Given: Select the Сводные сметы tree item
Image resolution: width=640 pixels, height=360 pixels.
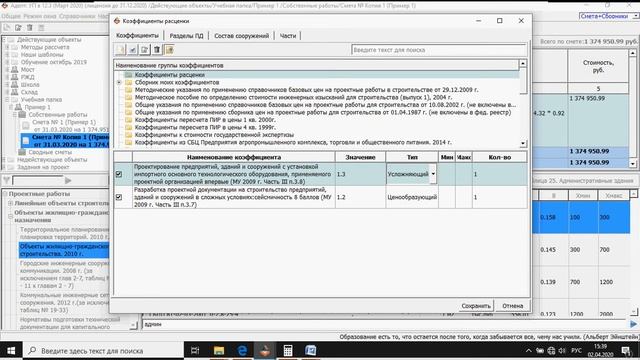Looking at the screenshot, I should (50, 152).
